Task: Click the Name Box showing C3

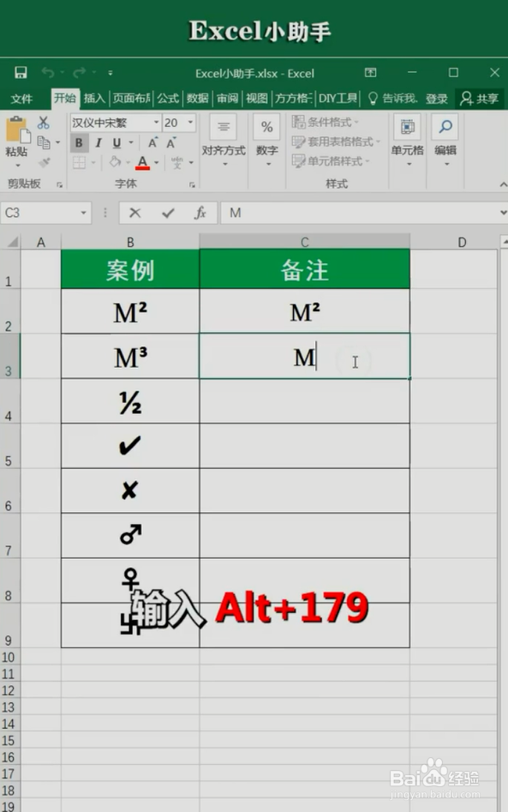Action: pos(46,213)
